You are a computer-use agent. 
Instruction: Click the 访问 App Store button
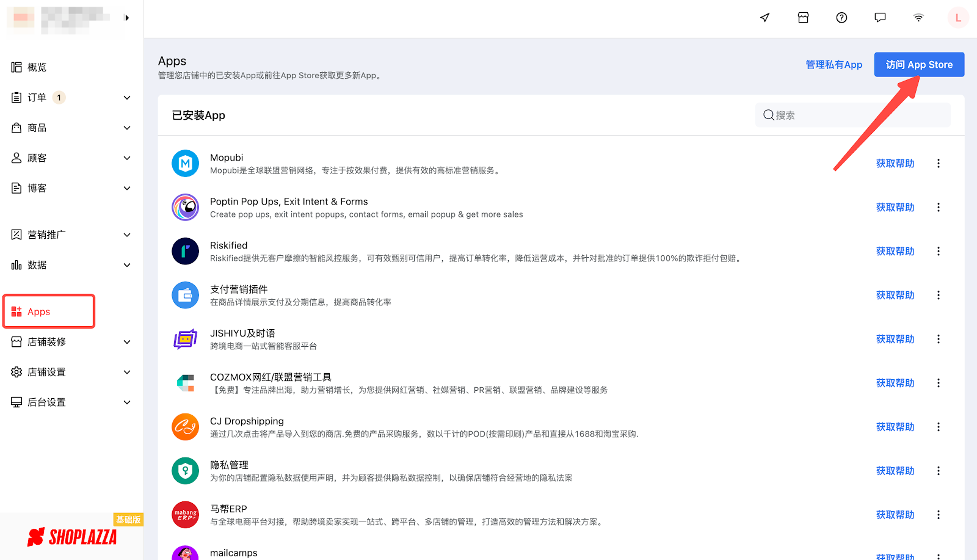point(919,65)
